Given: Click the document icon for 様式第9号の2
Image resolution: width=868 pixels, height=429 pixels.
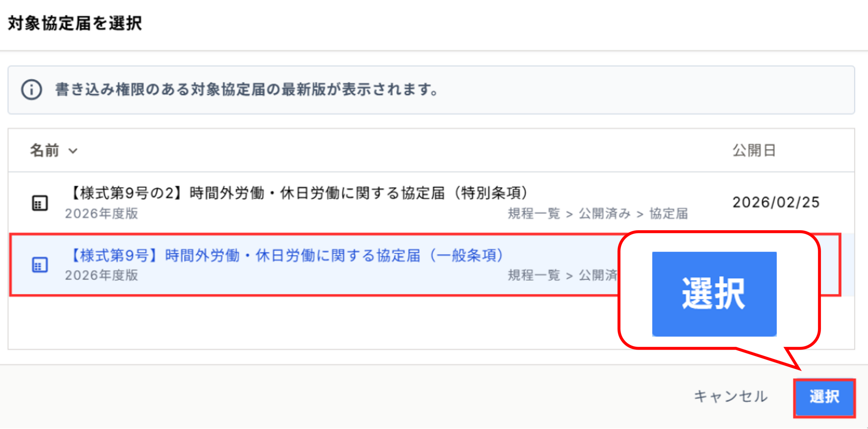Looking at the screenshot, I should (40, 203).
